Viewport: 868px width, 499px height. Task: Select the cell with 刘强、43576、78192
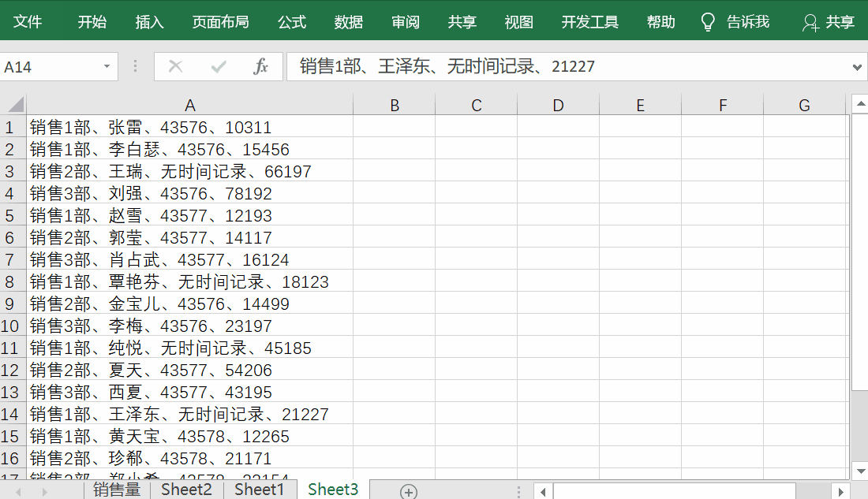click(x=190, y=193)
